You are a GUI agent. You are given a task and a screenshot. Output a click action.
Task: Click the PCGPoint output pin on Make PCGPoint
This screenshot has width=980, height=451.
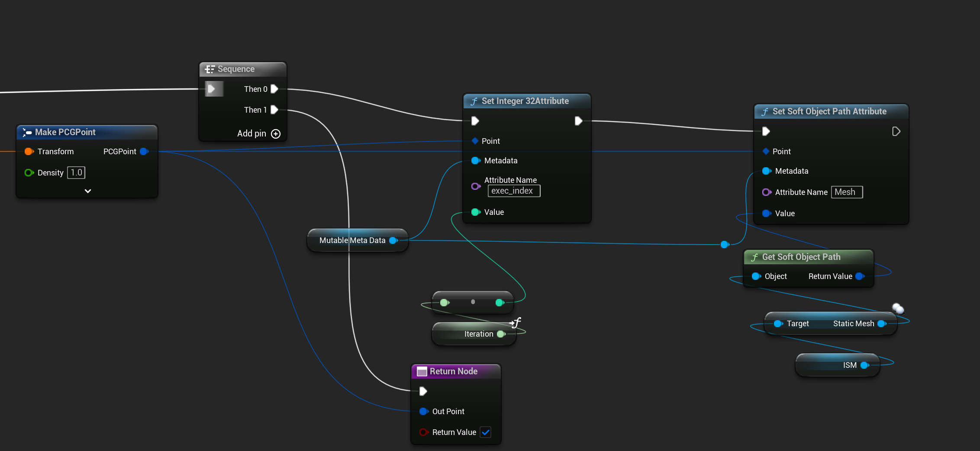(144, 151)
